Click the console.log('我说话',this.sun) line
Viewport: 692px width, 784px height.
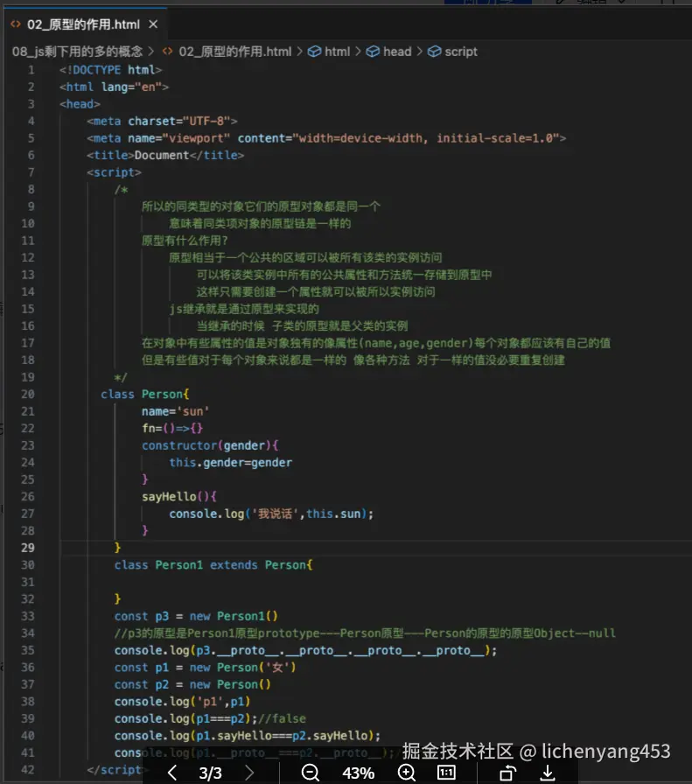tap(271, 514)
